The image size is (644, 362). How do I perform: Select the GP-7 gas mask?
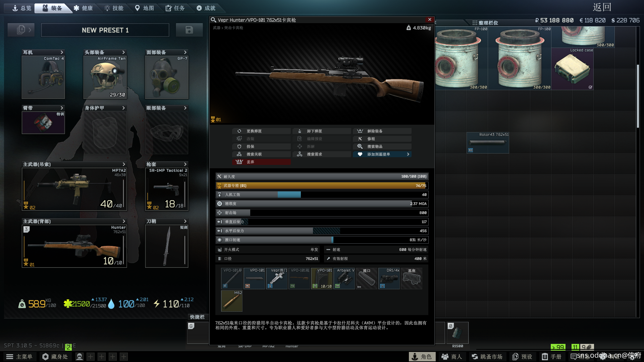(x=167, y=77)
